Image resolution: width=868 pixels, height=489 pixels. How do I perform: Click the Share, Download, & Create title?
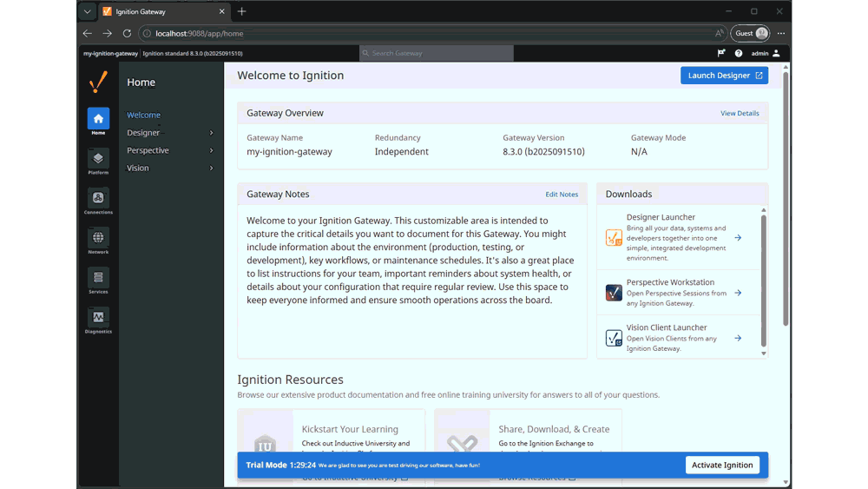(554, 429)
